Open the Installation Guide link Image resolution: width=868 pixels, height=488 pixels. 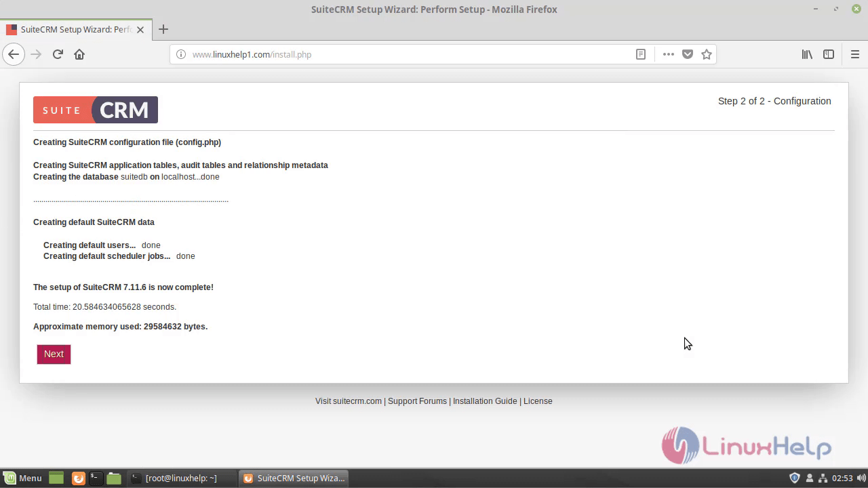click(484, 401)
